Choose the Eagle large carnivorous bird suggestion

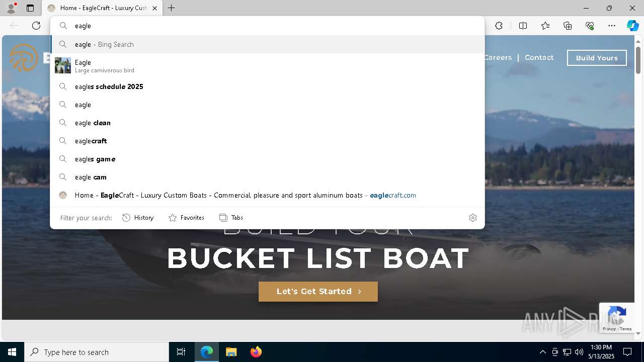268,65
